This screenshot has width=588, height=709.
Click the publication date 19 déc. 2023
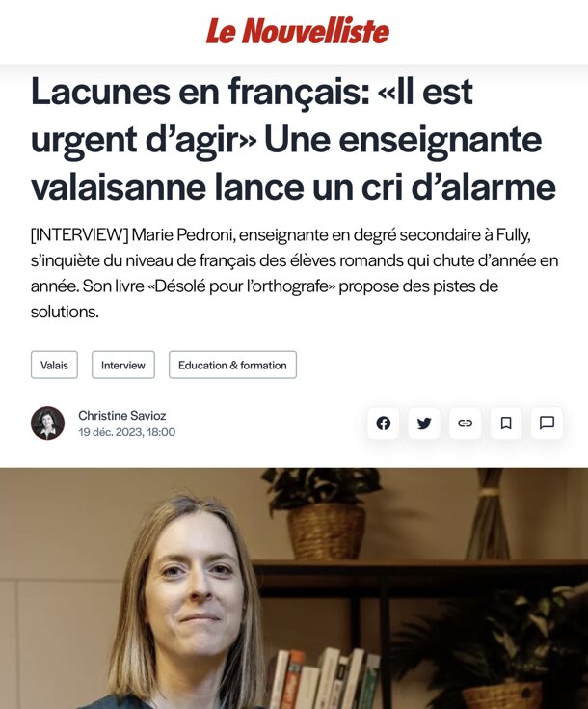click(x=126, y=432)
